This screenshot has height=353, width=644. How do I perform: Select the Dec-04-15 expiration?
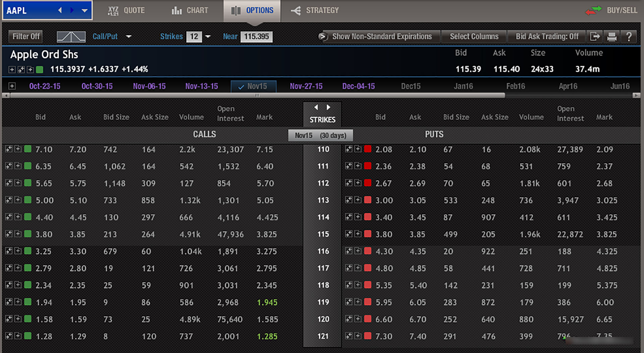click(359, 86)
